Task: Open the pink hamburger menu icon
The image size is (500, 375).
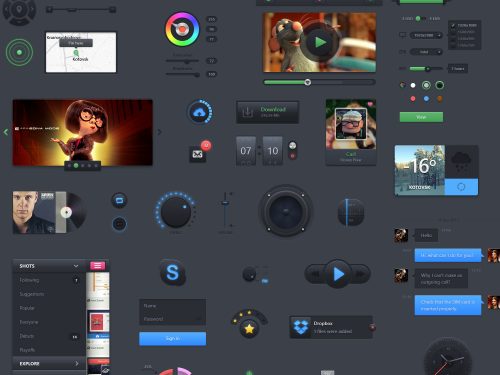Action: [97, 265]
